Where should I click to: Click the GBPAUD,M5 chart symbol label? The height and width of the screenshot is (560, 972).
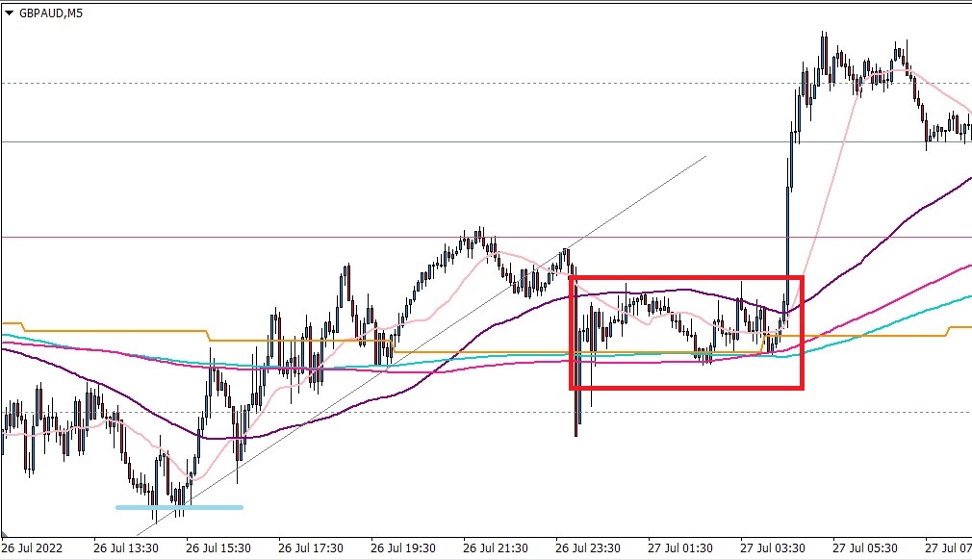pos(51,13)
